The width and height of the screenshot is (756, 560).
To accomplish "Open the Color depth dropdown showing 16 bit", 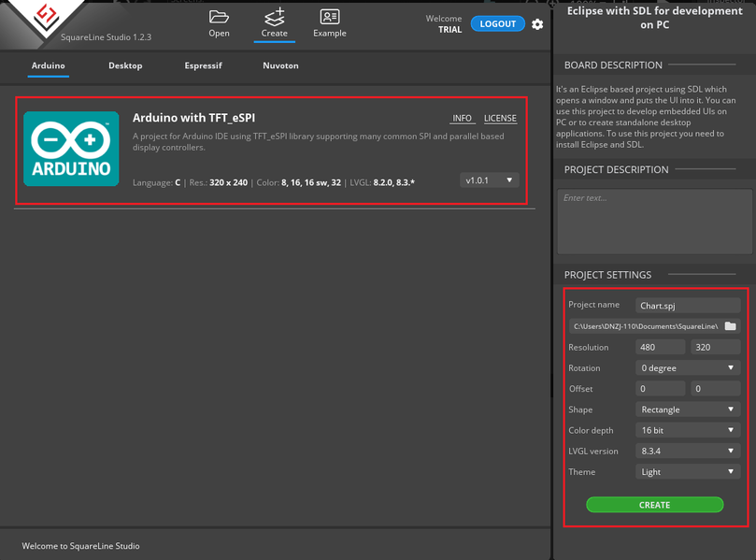I will pos(688,430).
